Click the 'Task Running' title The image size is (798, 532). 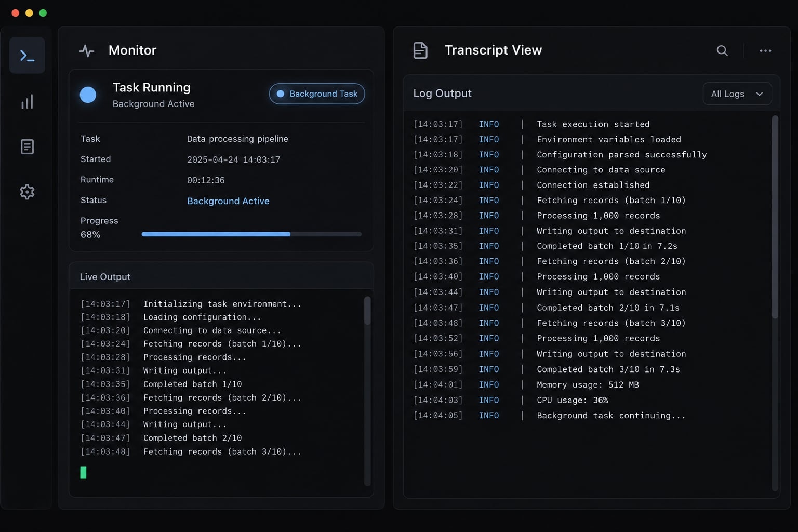click(x=152, y=87)
